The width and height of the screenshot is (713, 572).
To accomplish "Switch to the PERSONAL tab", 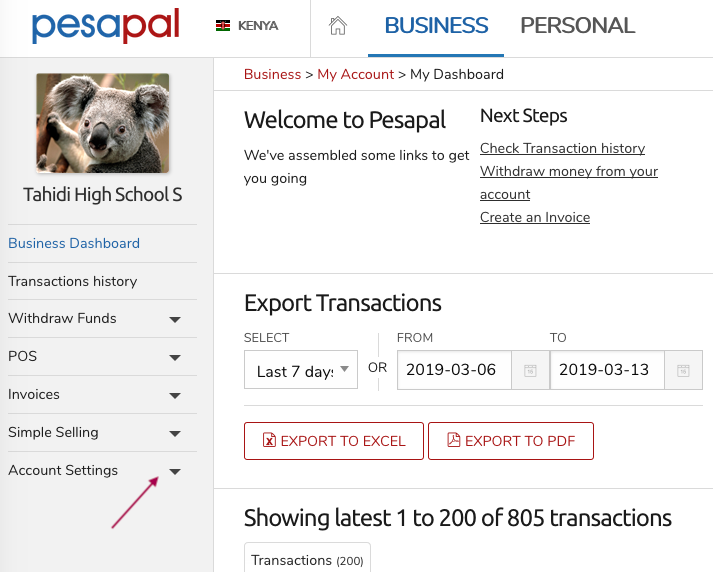I will [577, 25].
